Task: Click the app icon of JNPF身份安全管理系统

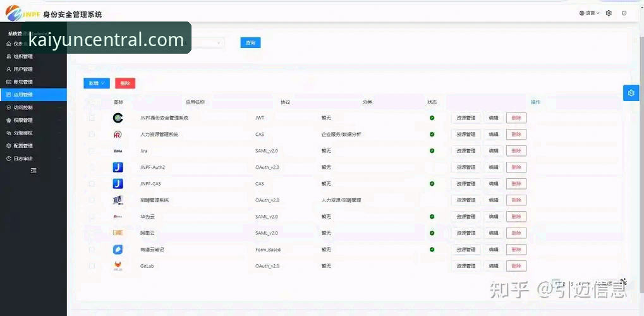Action: pos(118,118)
